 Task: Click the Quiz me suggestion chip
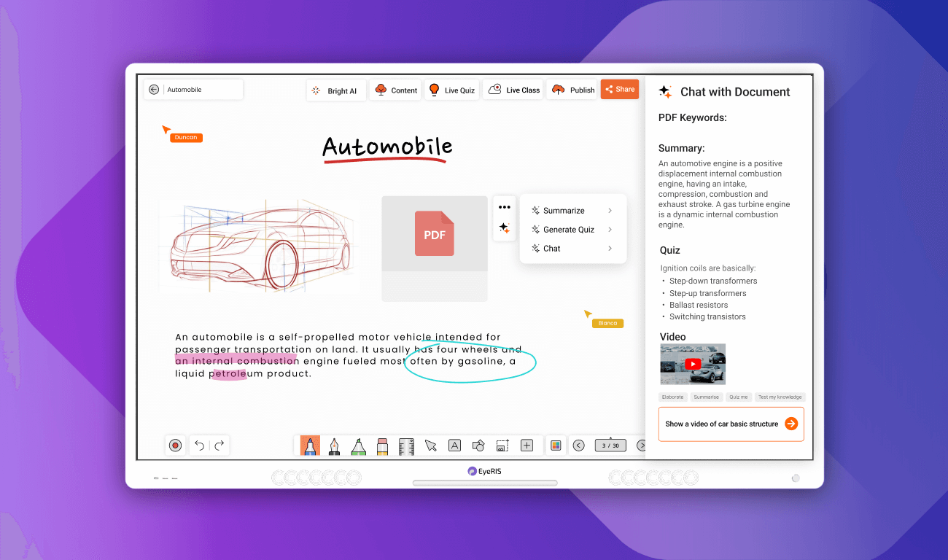tap(738, 397)
